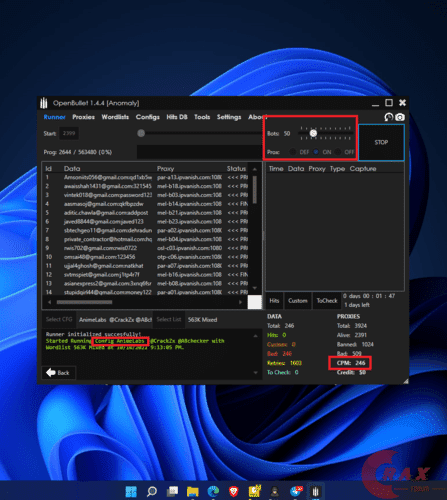This screenshot has width=447, height=500.
Task: Click the AnimeLabs config name beside Select CFG
Action: (x=115, y=320)
